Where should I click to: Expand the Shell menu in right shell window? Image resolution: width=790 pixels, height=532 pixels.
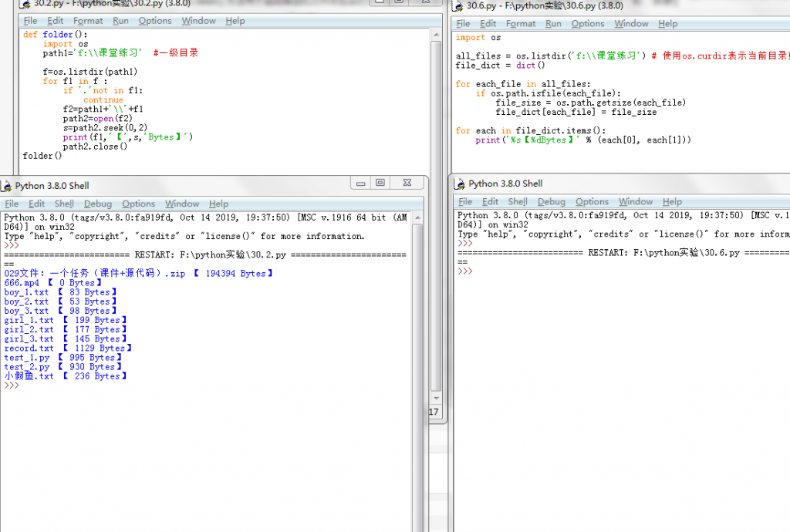coord(517,201)
